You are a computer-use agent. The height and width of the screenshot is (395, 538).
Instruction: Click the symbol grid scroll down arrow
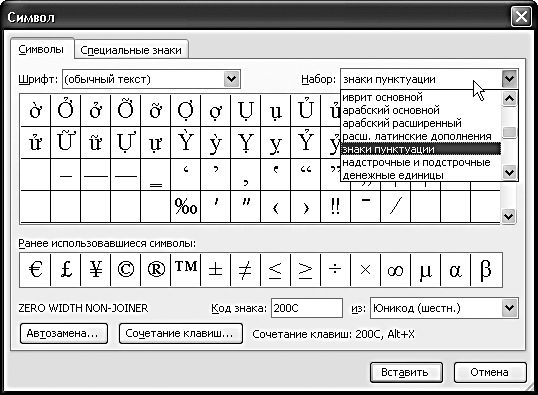tap(508, 217)
